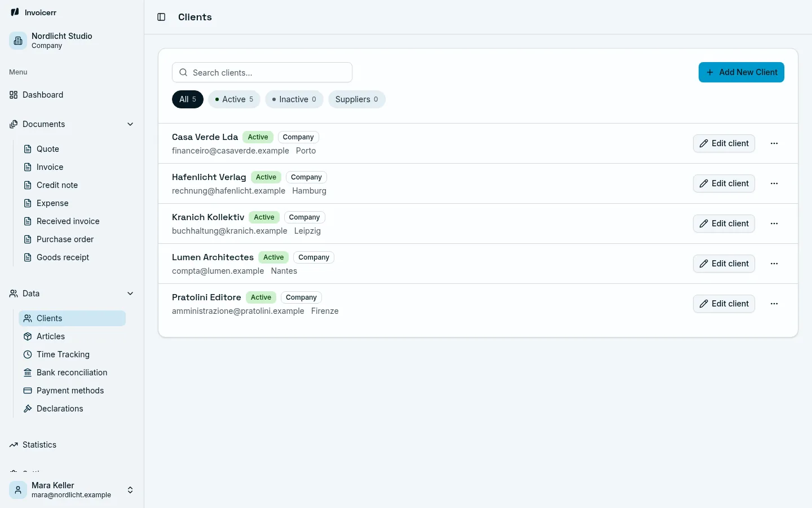This screenshot has height=508, width=812.
Task: Toggle the sidebar panel icon
Action: point(161,17)
